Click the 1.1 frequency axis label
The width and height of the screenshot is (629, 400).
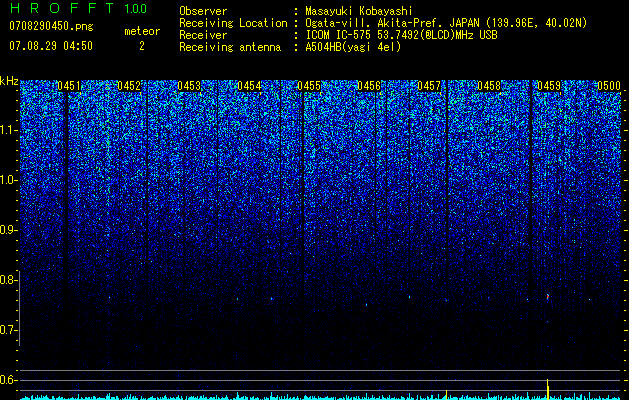[8, 130]
